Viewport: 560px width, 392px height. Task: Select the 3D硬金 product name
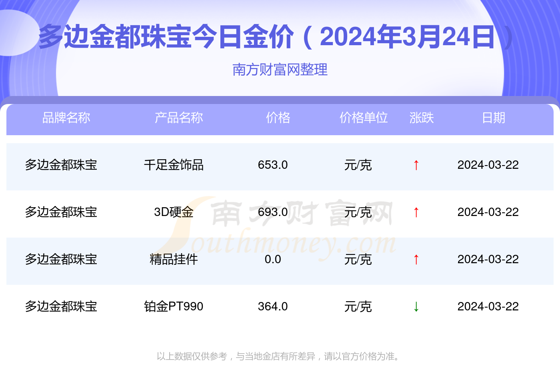point(174,212)
